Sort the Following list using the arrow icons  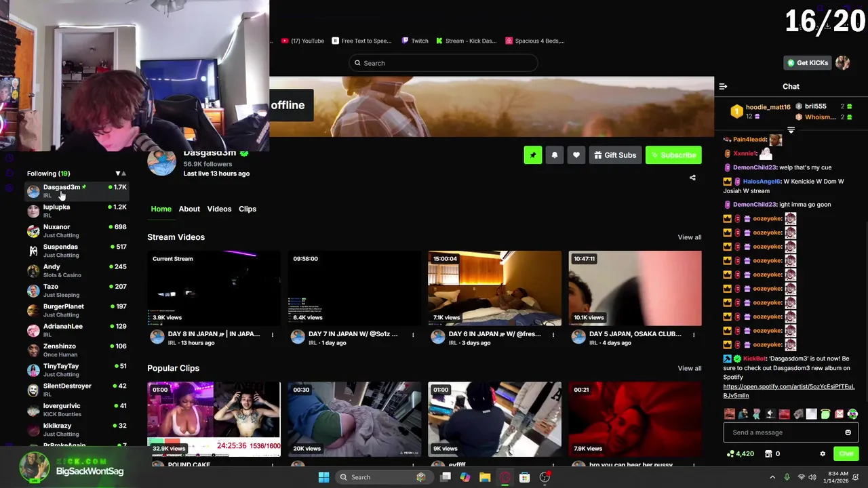pyautogui.click(x=121, y=174)
